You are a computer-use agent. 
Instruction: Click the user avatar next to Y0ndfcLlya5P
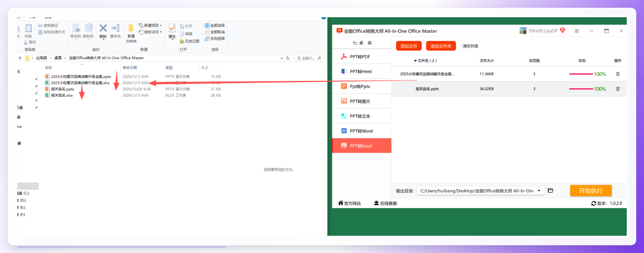(523, 31)
